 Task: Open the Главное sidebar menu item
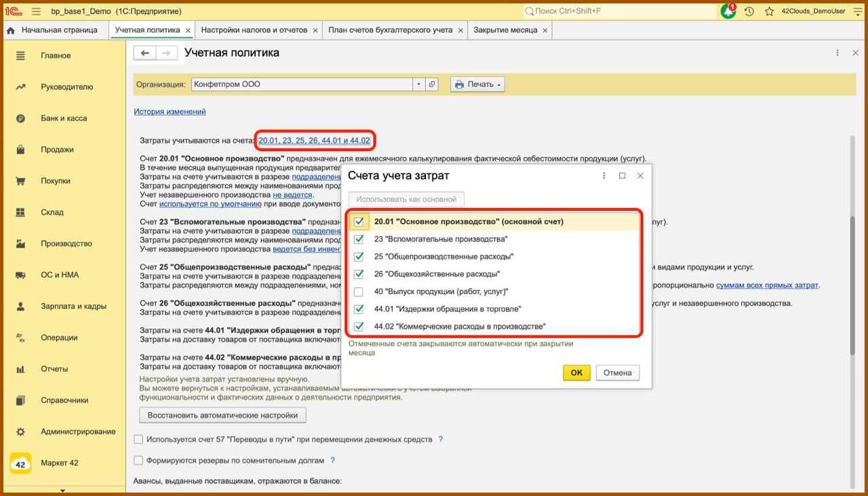(56, 56)
